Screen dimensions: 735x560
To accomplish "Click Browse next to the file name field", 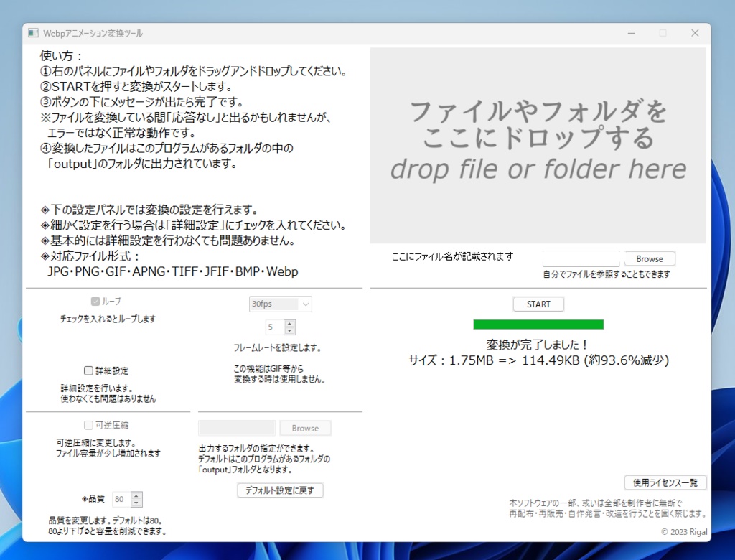I will tap(649, 258).
